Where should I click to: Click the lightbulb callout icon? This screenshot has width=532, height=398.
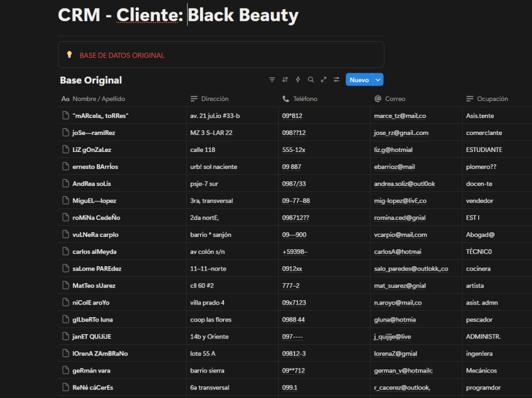coord(69,55)
